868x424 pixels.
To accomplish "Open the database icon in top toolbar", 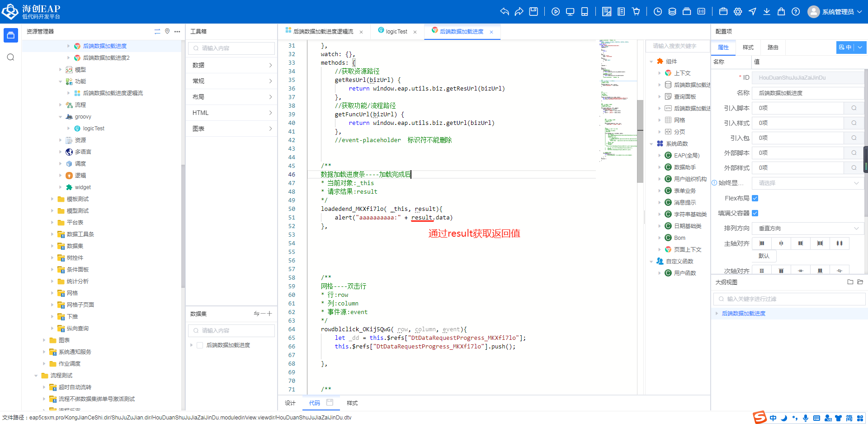I will [x=672, y=12].
